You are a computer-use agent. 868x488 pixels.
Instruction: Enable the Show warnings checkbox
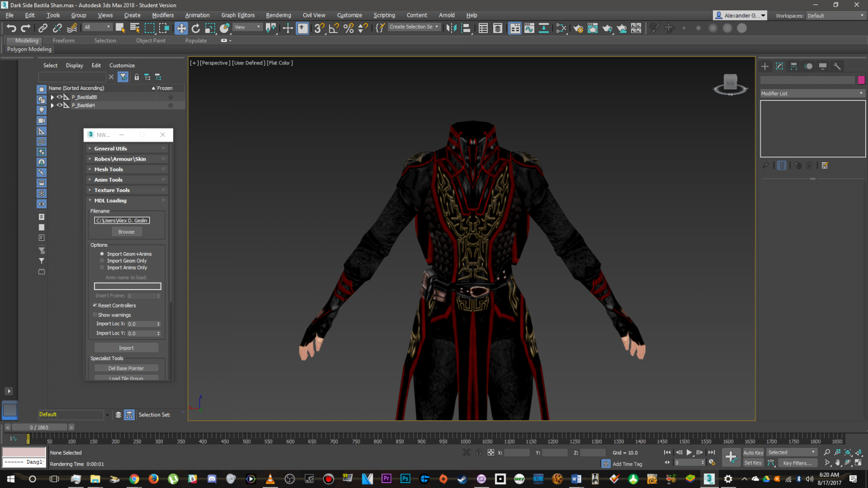pos(95,315)
